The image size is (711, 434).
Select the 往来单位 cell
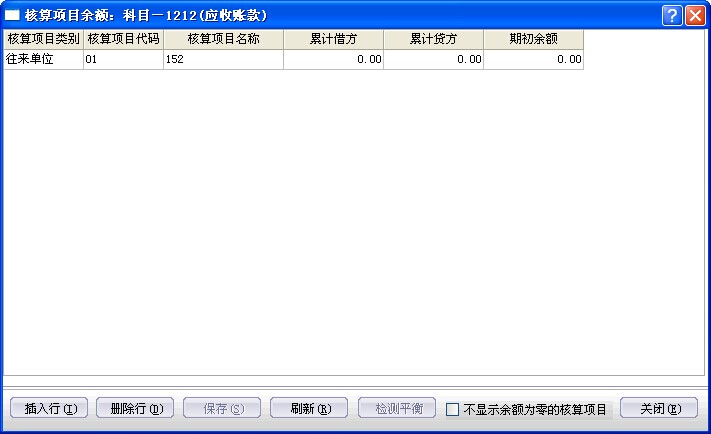click(x=44, y=59)
